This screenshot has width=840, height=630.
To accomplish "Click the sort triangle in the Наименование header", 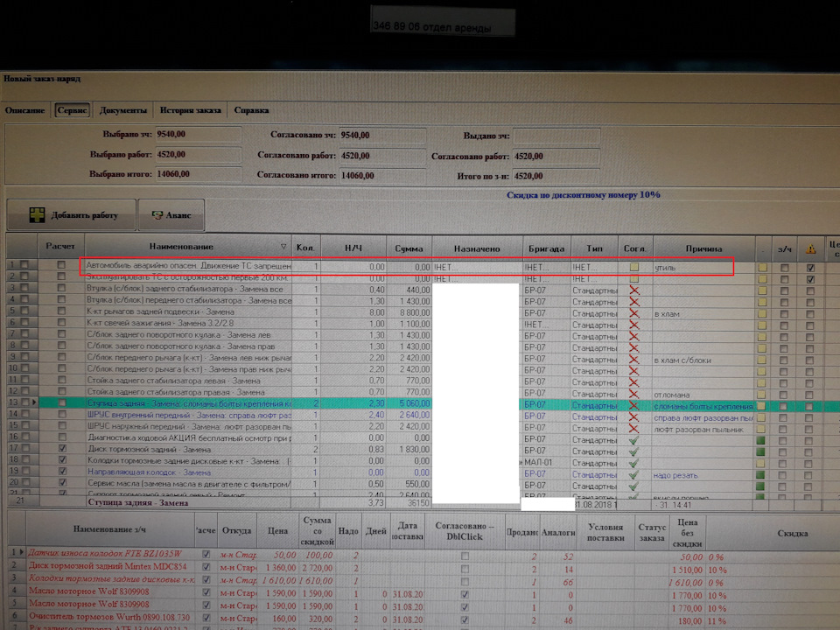I will tap(283, 247).
